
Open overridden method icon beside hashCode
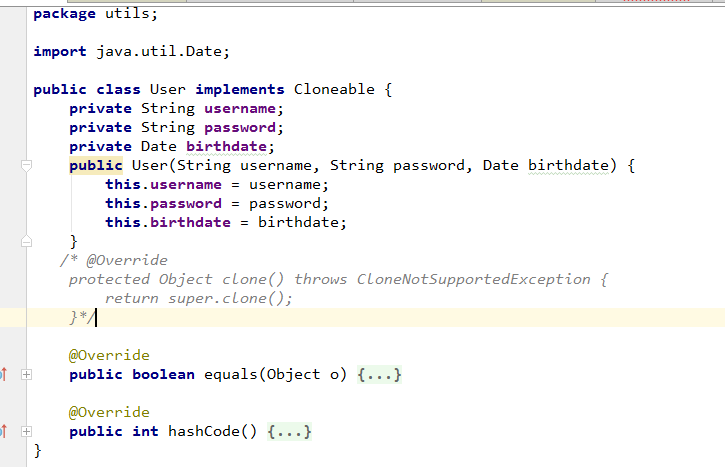4,431
